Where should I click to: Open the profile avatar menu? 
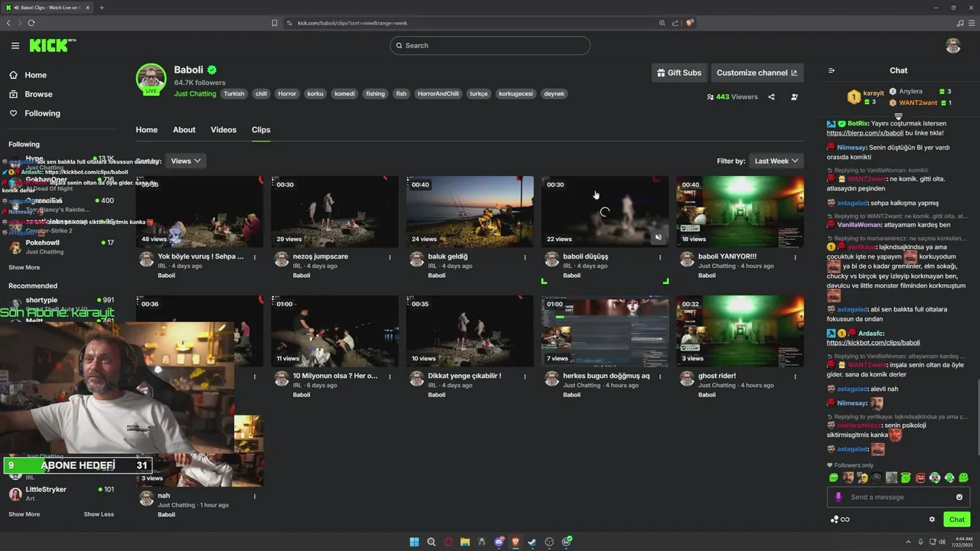tap(953, 45)
